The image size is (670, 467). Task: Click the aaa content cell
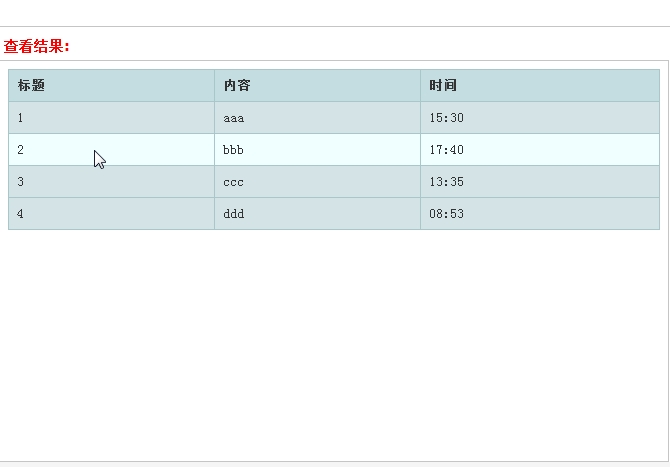click(317, 117)
